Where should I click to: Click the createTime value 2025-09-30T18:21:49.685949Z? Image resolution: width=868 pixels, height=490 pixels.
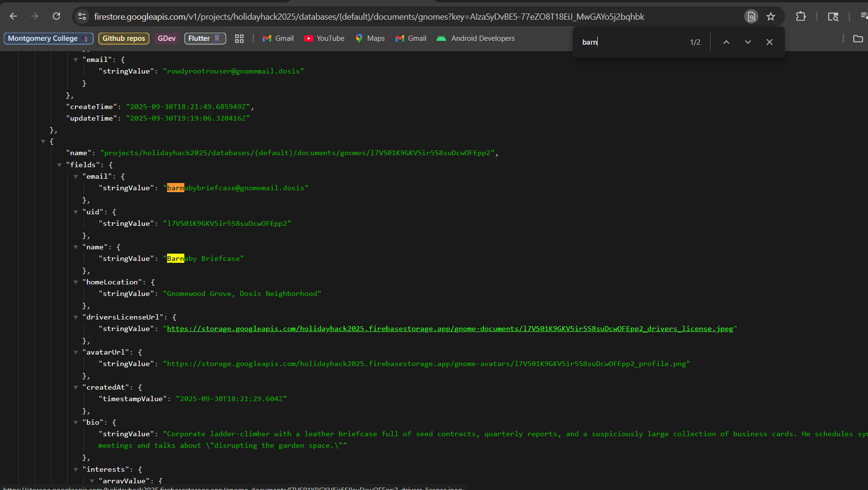point(188,107)
